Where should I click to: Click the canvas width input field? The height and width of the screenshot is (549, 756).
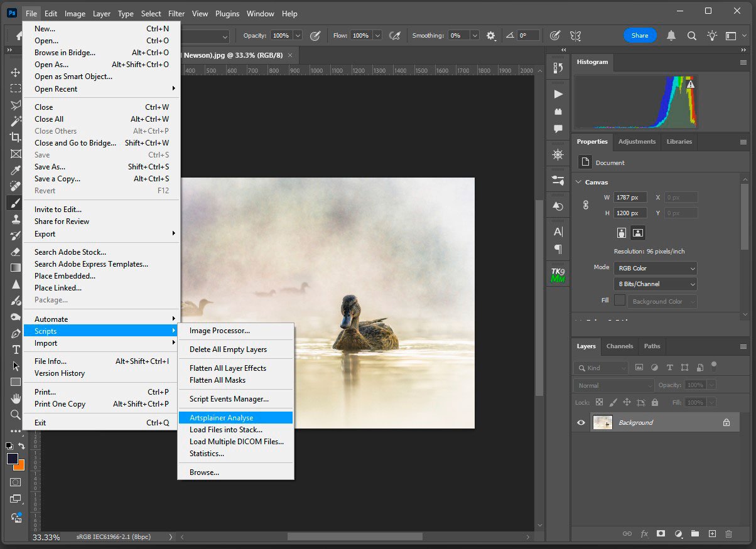point(630,196)
